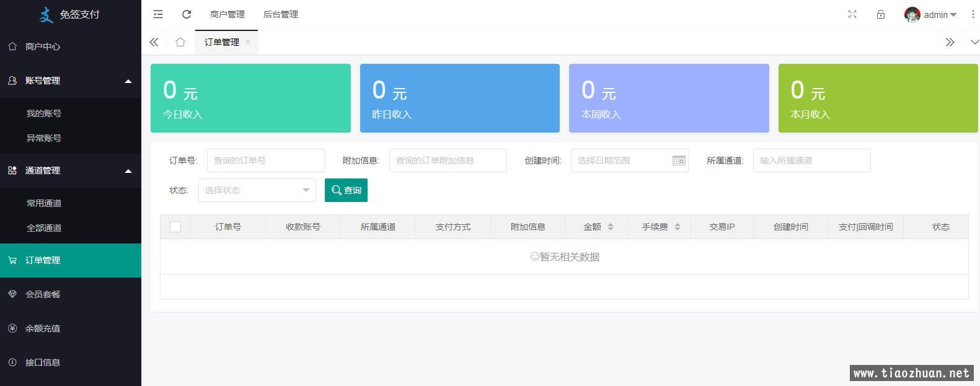This screenshot has width=980, height=386.
Task: Collapse the sidebar with the menu fold icon
Action: tap(158, 14)
